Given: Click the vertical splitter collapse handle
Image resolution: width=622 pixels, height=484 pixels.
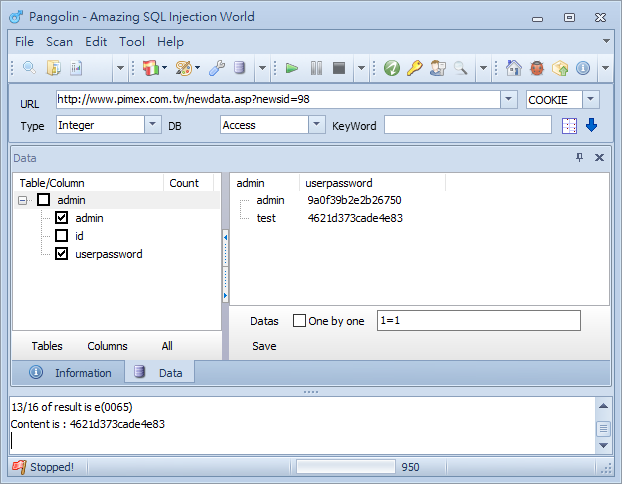Looking at the screenshot, I should [225, 266].
